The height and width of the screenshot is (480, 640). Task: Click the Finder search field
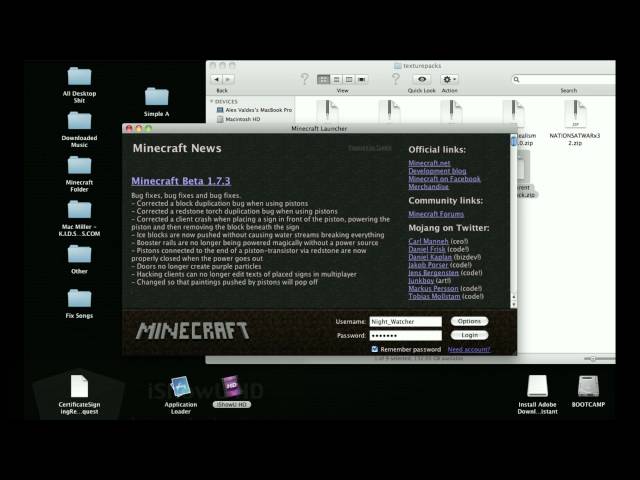coord(564,79)
